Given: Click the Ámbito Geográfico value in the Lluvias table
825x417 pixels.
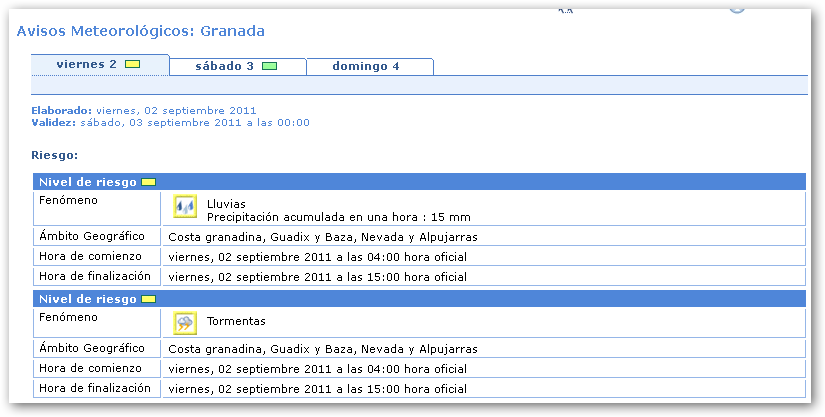Looking at the screenshot, I should point(323,237).
